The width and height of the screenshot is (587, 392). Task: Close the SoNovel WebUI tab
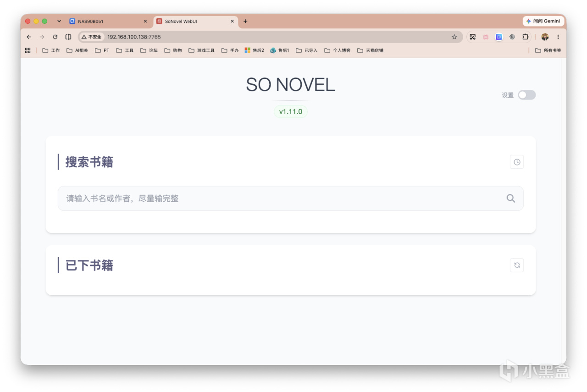point(232,21)
